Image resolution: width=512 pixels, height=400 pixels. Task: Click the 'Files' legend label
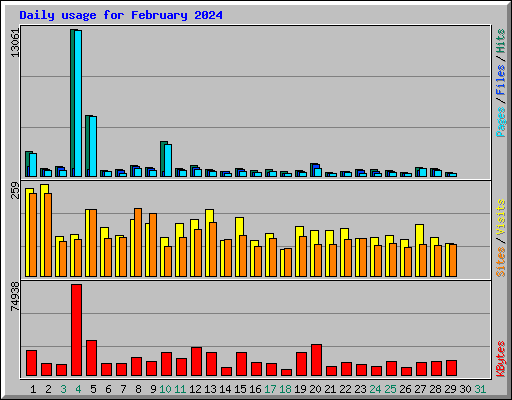point(501,80)
